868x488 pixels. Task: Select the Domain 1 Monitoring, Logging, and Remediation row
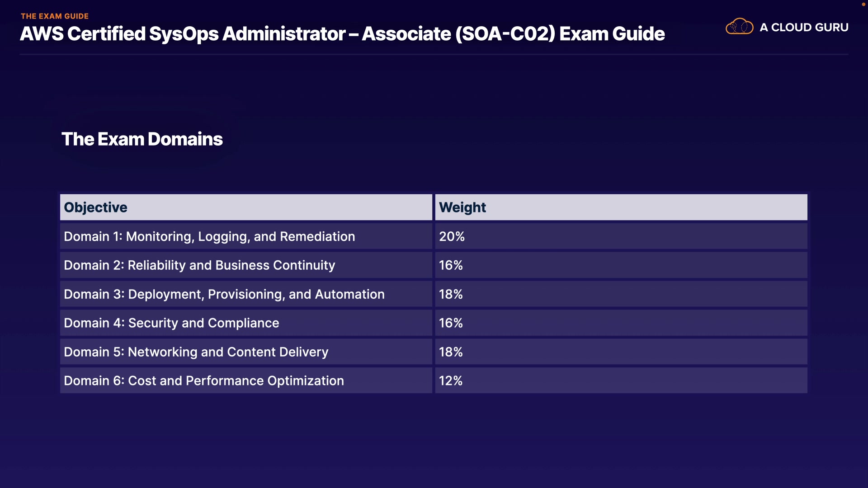[x=209, y=236]
